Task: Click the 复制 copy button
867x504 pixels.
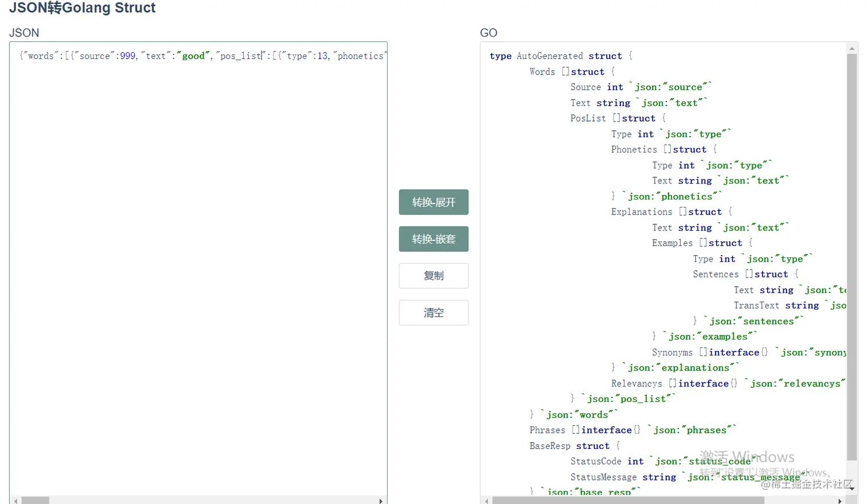Action: click(433, 276)
